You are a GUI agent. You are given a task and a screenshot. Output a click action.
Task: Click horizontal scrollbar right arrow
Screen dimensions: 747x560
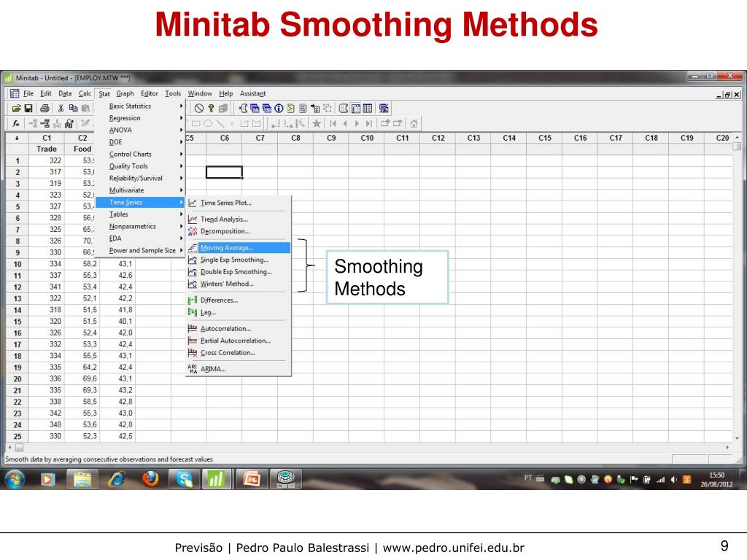(x=727, y=448)
